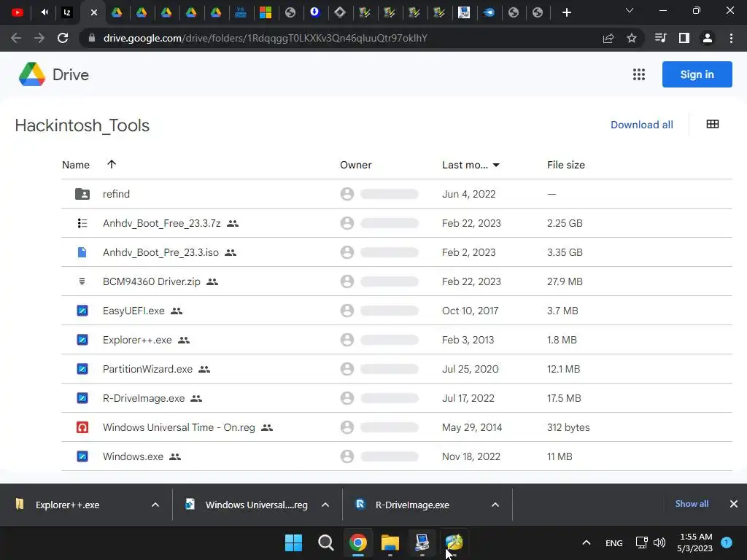Click the File size column header
Viewport: 747px width, 560px height.
[x=566, y=165]
